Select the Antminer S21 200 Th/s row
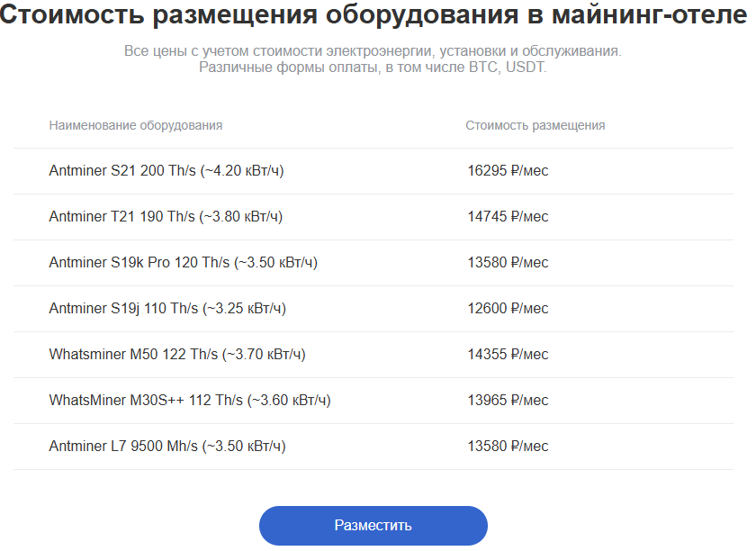This screenshot has width=756, height=551. click(373, 171)
